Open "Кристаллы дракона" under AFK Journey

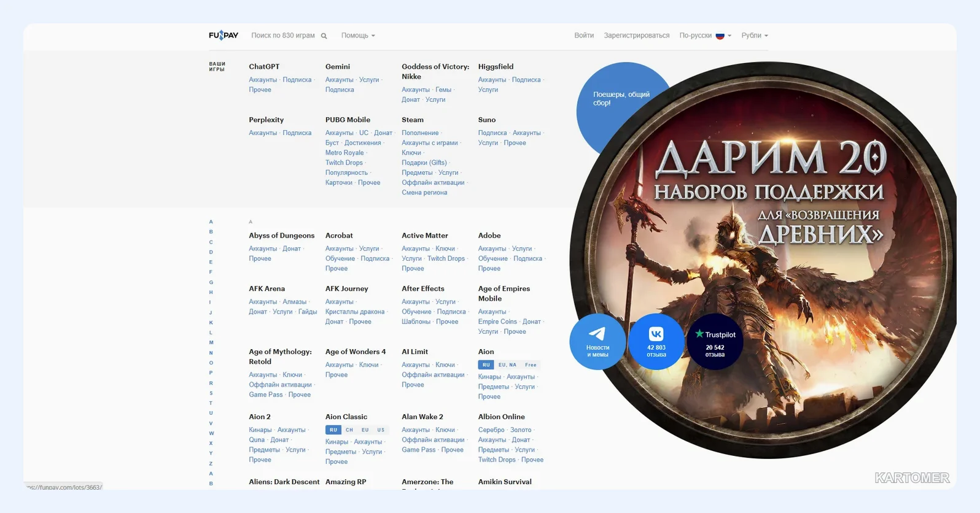click(x=355, y=312)
